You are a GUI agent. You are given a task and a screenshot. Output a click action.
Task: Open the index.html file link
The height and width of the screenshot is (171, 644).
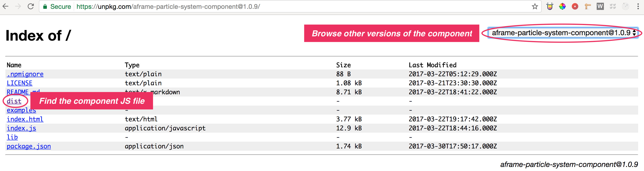(x=25, y=119)
